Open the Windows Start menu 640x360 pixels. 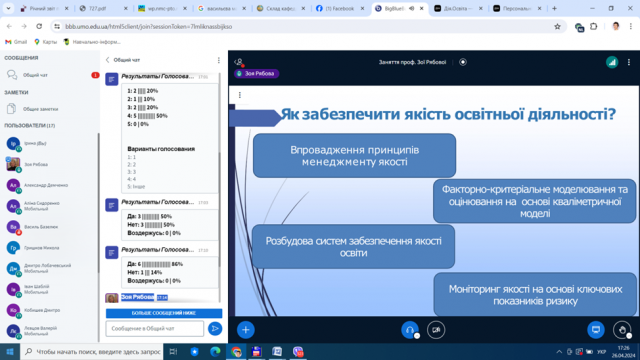click(x=10, y=352)
